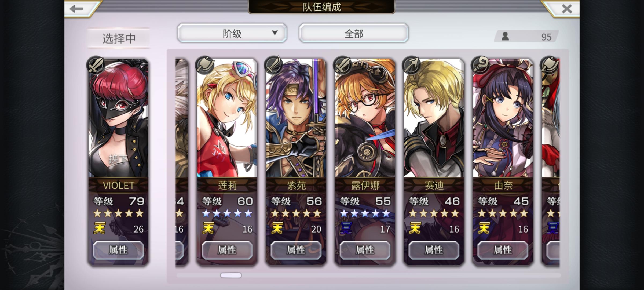View 属性 of 露伊娜
This screenshot has width=644, height=290.
click(x=365, y=250)
